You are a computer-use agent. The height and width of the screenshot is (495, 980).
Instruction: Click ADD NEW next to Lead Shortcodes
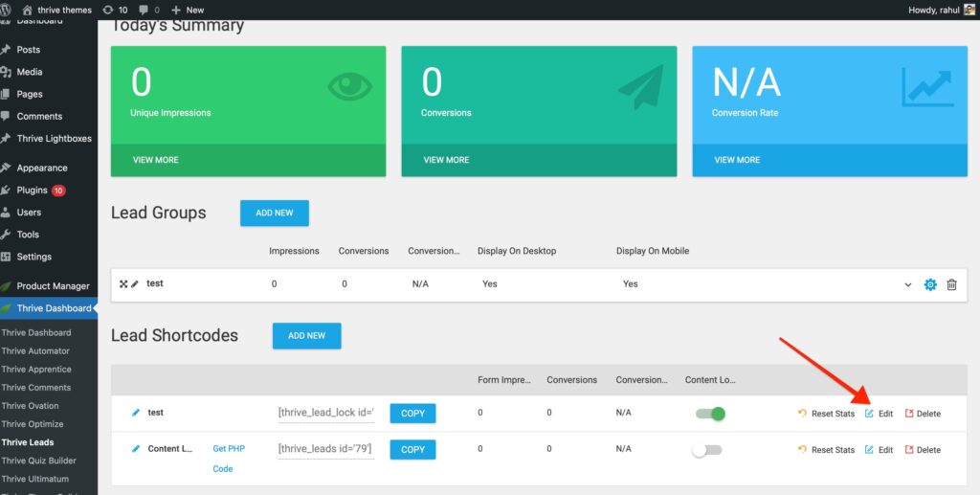(306, 336)
